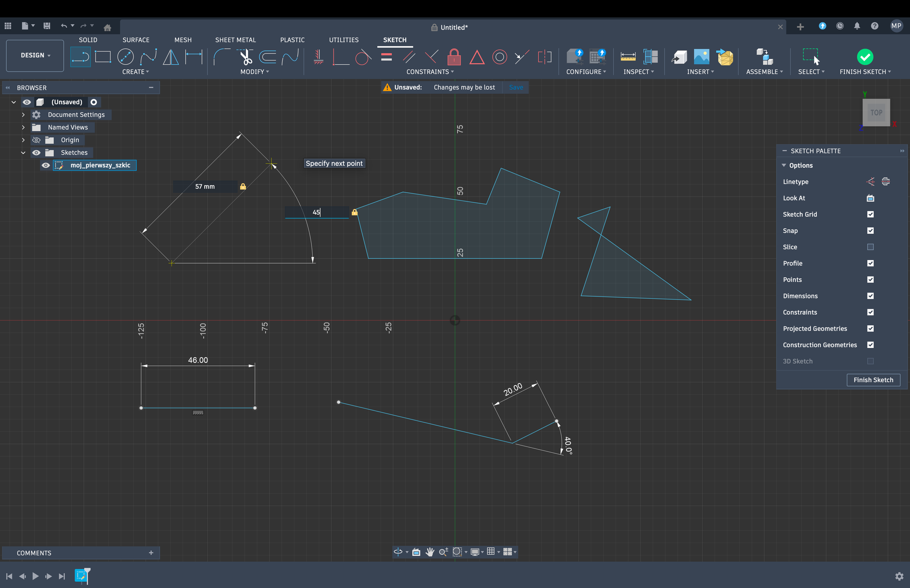Click the Finish Sketch palette button

873,380
